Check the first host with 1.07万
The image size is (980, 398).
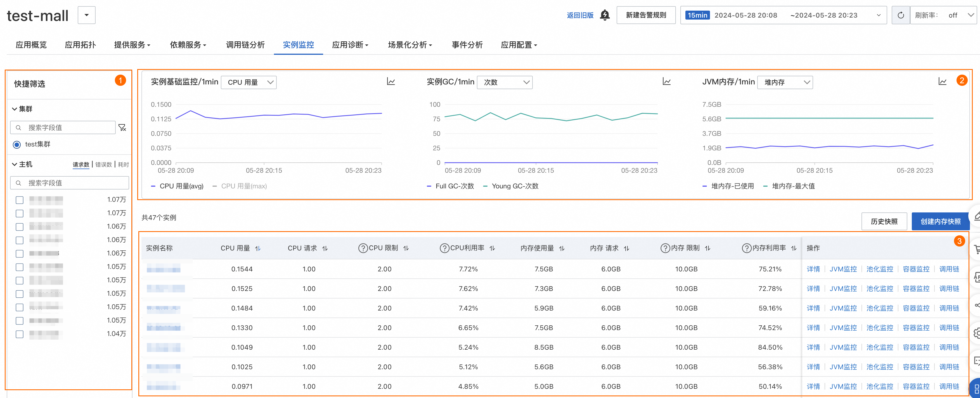[x=19, y=200]
